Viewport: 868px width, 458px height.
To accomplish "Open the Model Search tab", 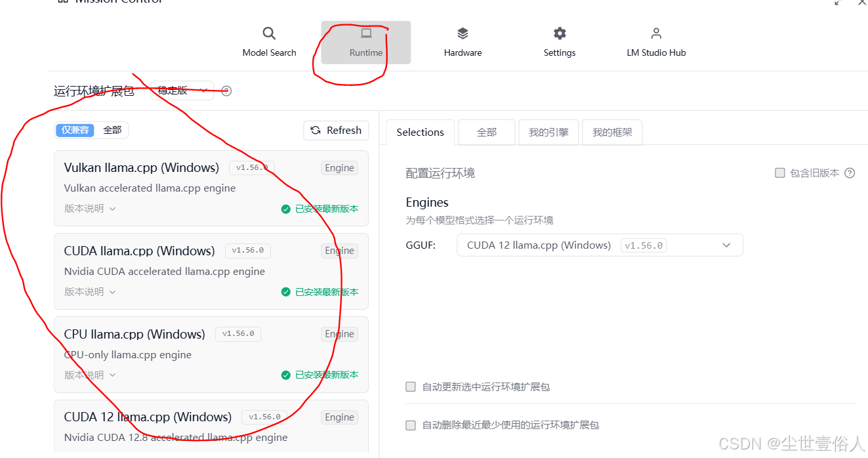I will [x=269, y=43].
